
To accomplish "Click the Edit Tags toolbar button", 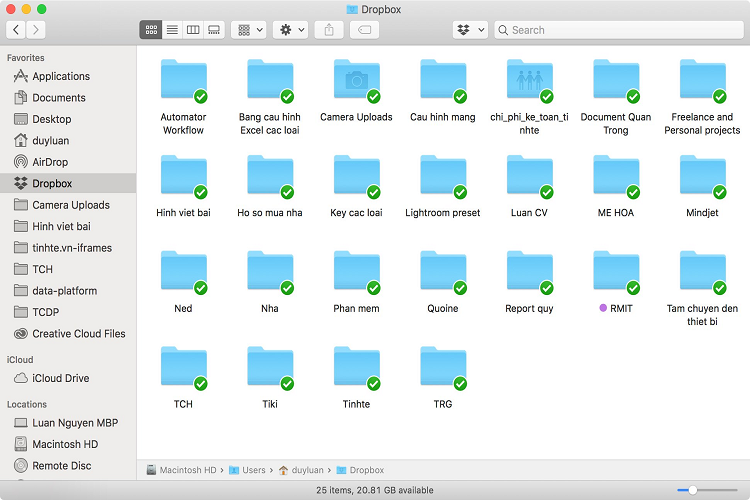I will pos(364,30).
